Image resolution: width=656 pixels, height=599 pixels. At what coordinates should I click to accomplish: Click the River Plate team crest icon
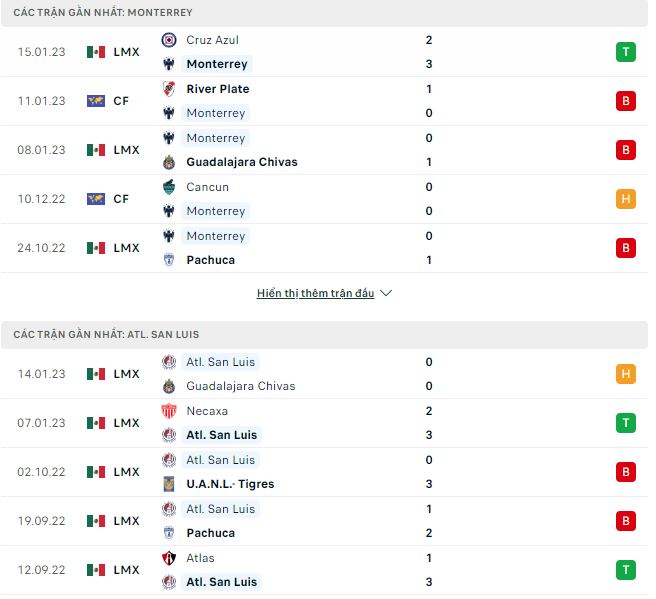tap(169, 89)
